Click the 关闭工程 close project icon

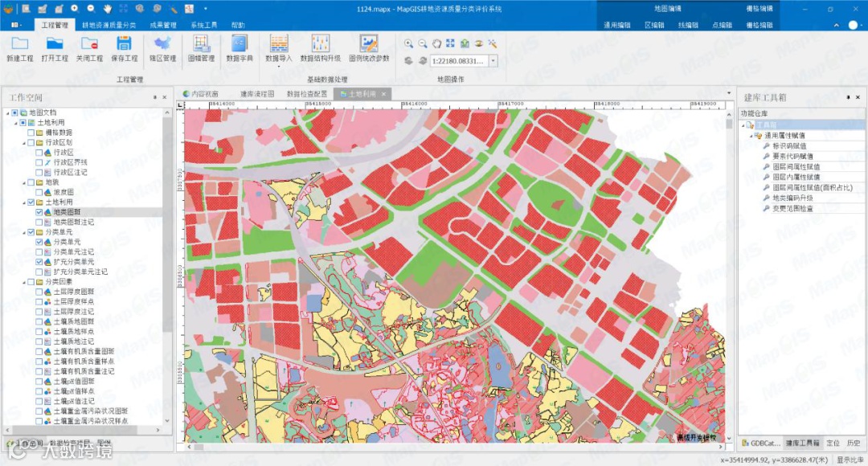(x=89, y=48)
